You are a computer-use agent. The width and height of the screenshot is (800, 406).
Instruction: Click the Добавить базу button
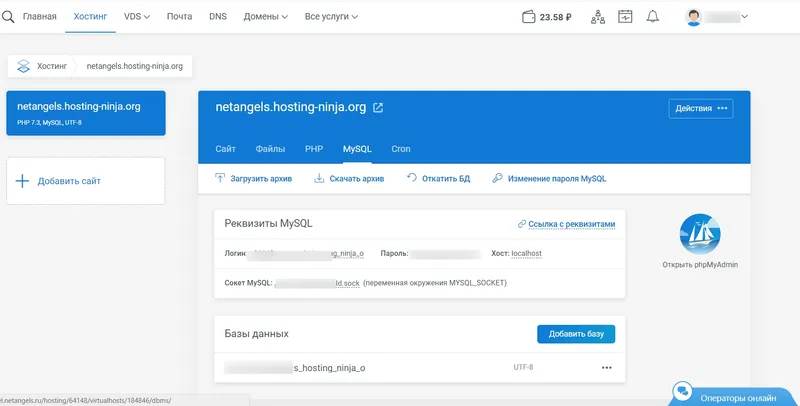pyautogui.click(x=576, y=334)
